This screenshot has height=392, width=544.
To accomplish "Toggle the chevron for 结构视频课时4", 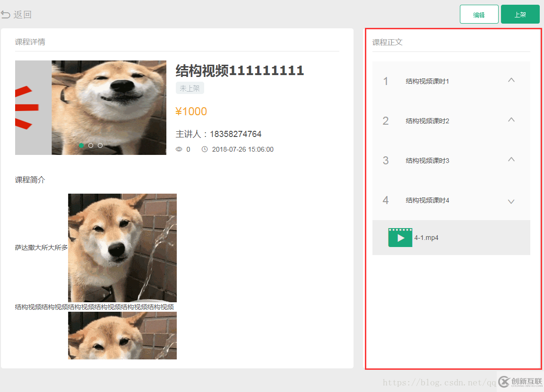I will coord(511,201).
